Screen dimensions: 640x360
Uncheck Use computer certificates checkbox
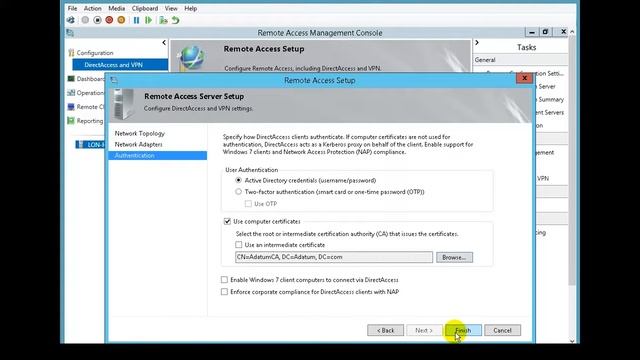(227, 221)
